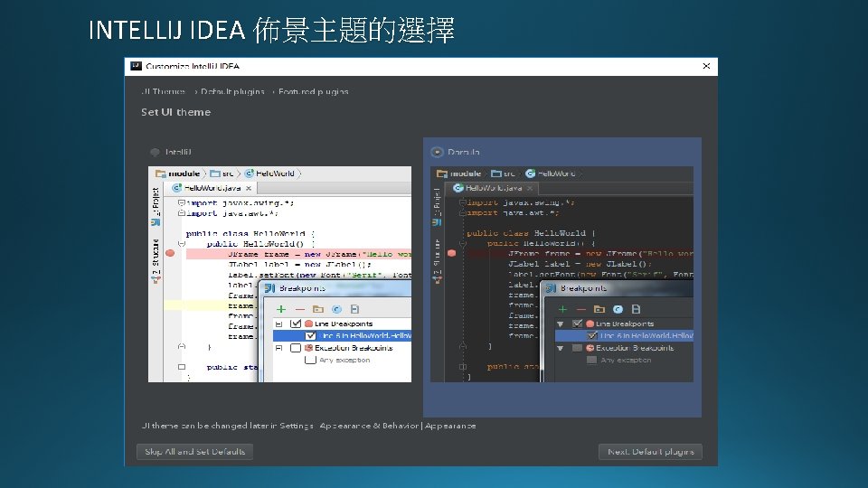Toggle Line 6 in HelloWorld checkbox, light preview
The image size is (868, 488).
(310, 336)
